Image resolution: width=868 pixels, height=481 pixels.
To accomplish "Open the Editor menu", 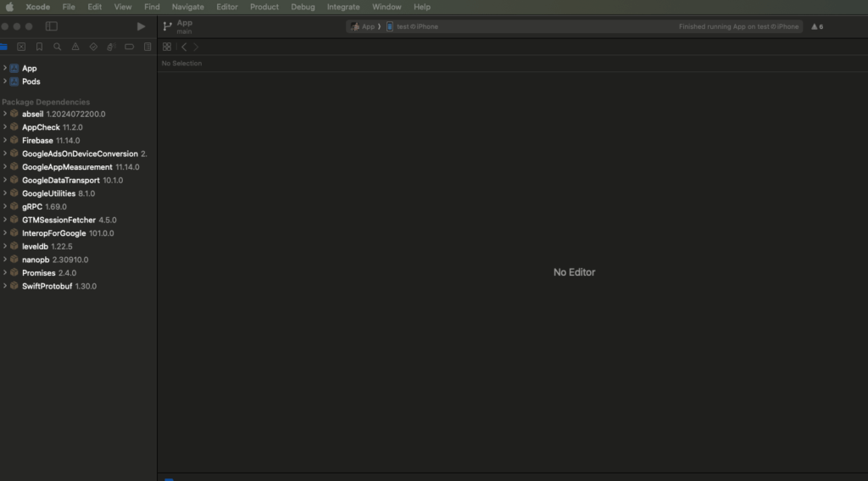I will pyautogui.click(x=227, y=7).
